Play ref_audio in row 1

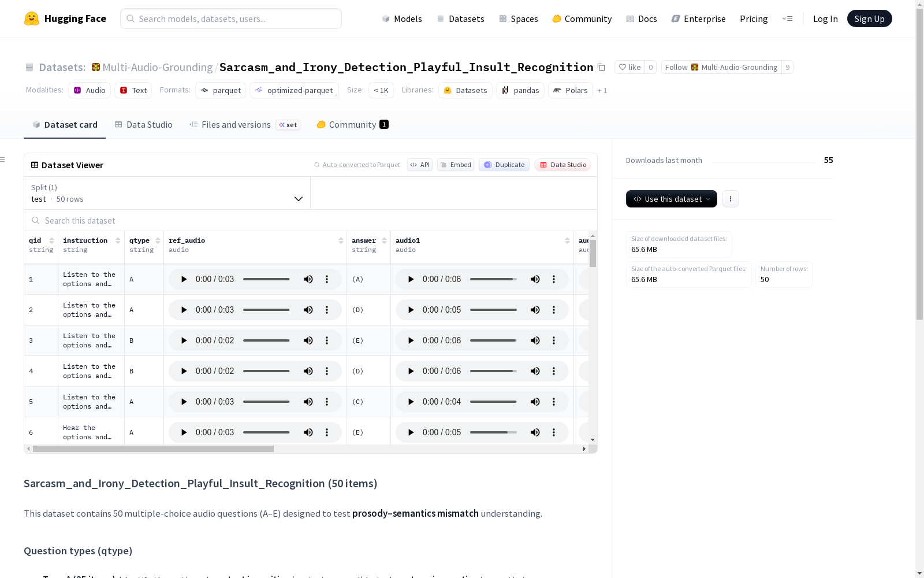pyautogui.click(x=184, y=279)
